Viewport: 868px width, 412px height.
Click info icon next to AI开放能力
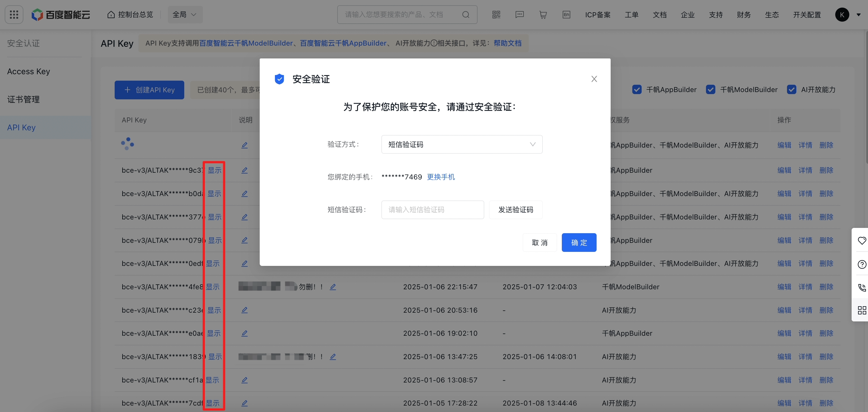(434, 43)
